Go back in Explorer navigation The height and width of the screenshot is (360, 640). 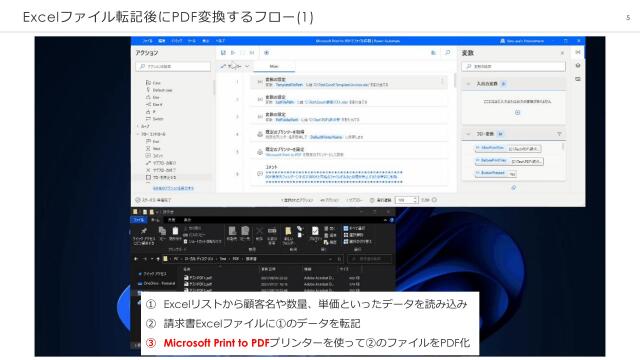click(136, 259)
